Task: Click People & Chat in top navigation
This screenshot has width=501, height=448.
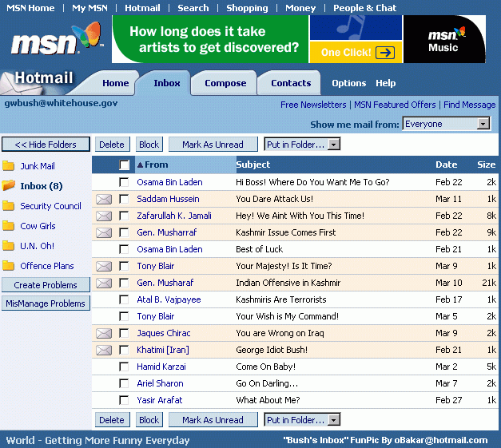Action: [364, 8]
